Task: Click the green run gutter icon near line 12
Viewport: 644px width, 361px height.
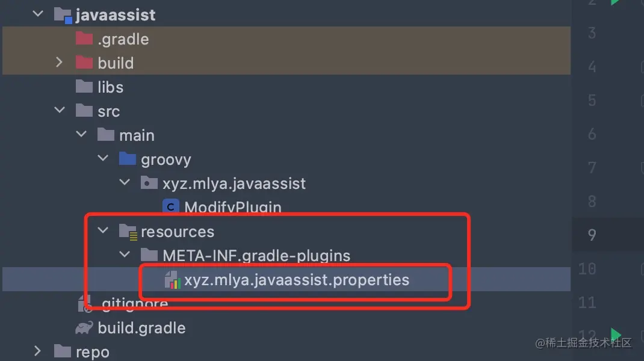Action: pos(615,335)
